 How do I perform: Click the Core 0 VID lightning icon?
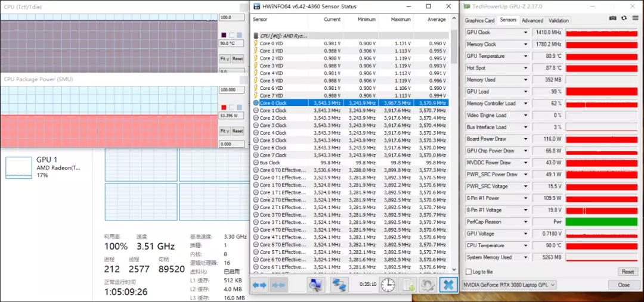[x=256, y=43]
